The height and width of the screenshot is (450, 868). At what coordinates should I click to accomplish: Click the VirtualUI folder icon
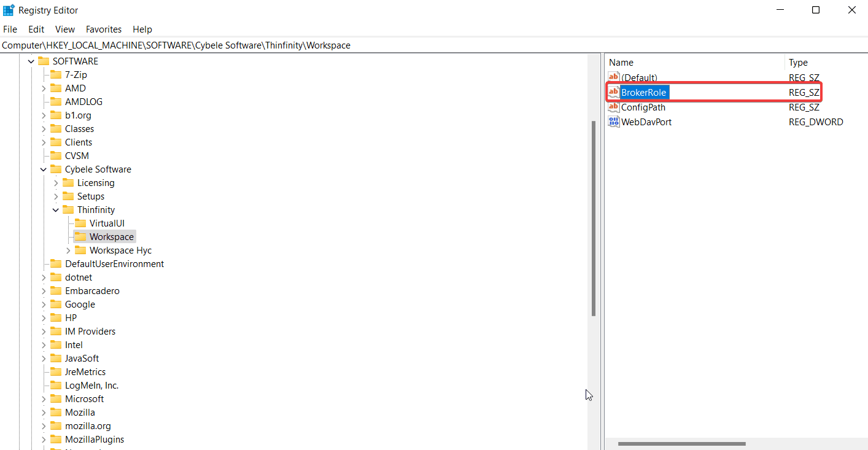pos(80,223)
